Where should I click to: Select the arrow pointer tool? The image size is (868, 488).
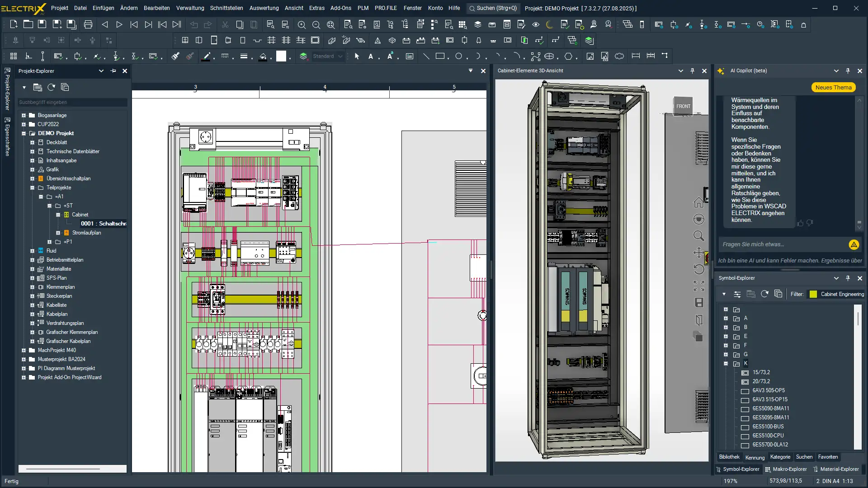tap(357, 56)
